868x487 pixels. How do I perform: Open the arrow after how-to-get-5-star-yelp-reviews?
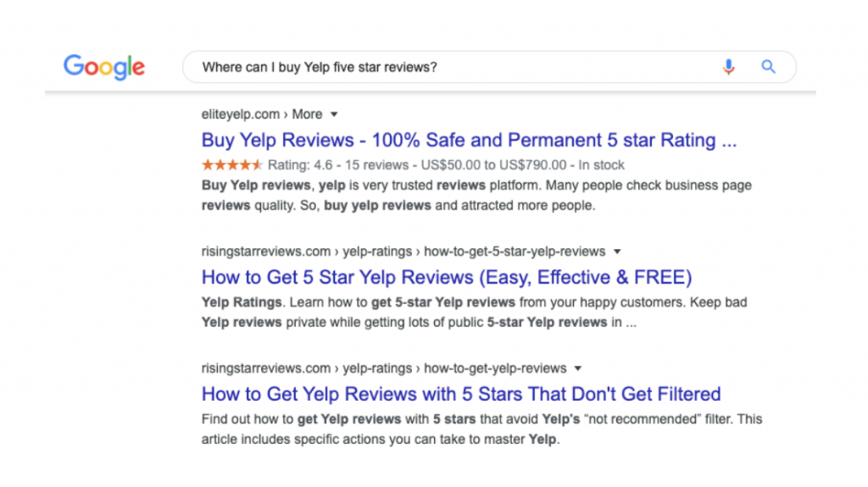tap(617, 252)
